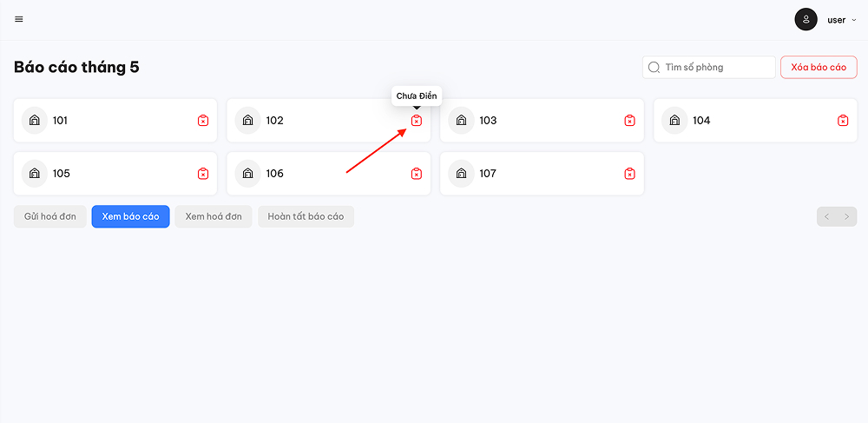Click the unfilled status icon for room 107

pyautogui.click(x=629, y=174)
